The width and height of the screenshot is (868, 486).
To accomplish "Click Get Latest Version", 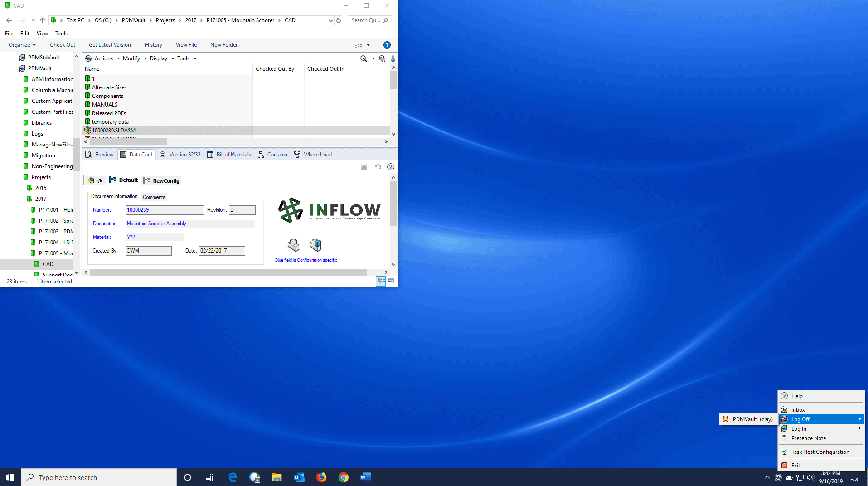I will coord(110,45).
